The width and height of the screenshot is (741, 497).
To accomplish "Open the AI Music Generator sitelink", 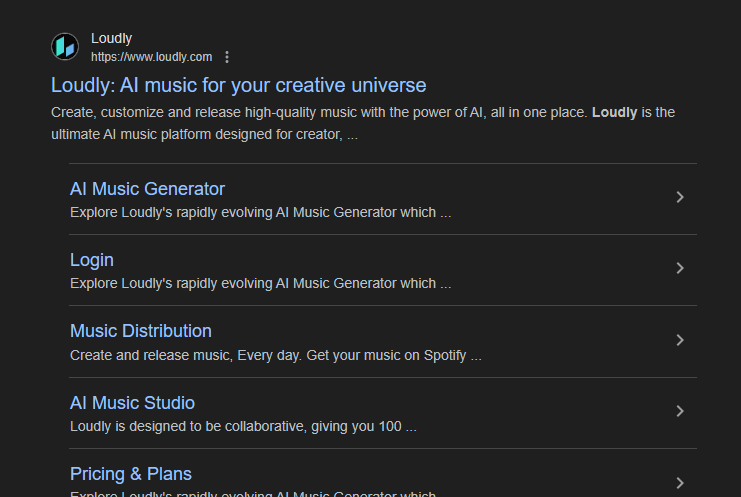I will (x=147, y=189).
